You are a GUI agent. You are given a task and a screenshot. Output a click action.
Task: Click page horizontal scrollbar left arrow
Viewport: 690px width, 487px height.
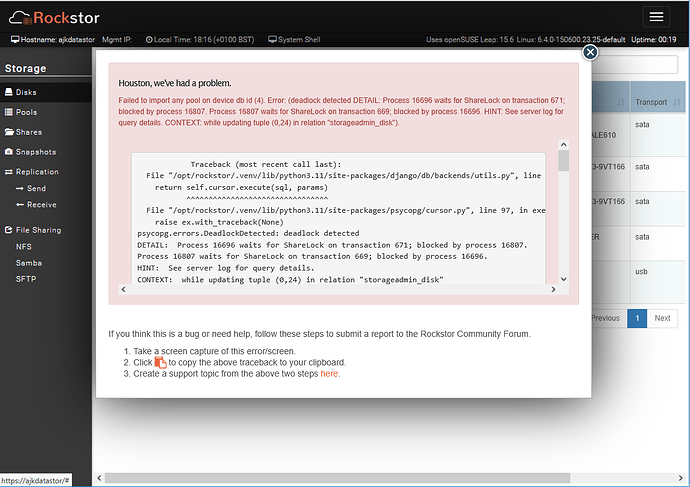[x=99, y=478]
